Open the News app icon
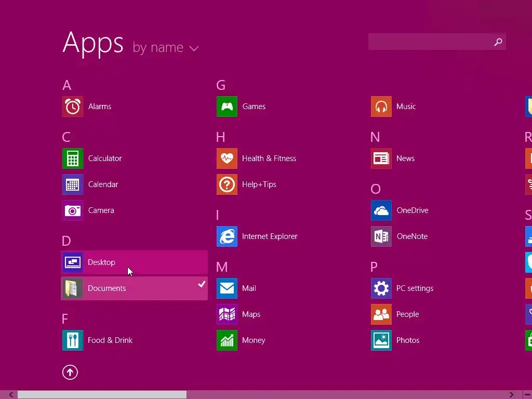 (x=381, y=158)
